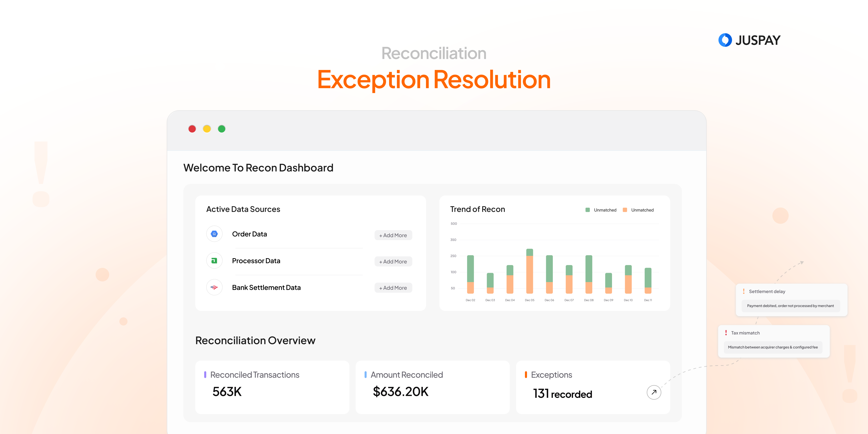868x434 pixels.
Task: Click the "Bank Settlement Data" label
Action: 266,287
